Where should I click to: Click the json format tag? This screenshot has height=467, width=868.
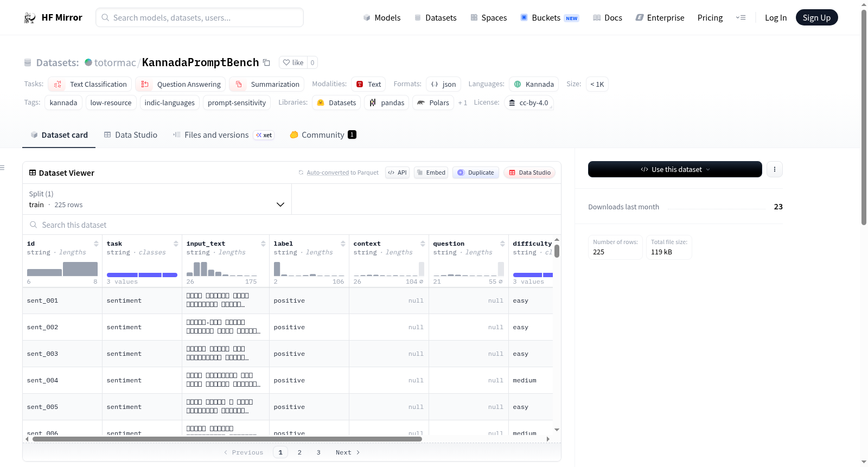tap(443, 84)
